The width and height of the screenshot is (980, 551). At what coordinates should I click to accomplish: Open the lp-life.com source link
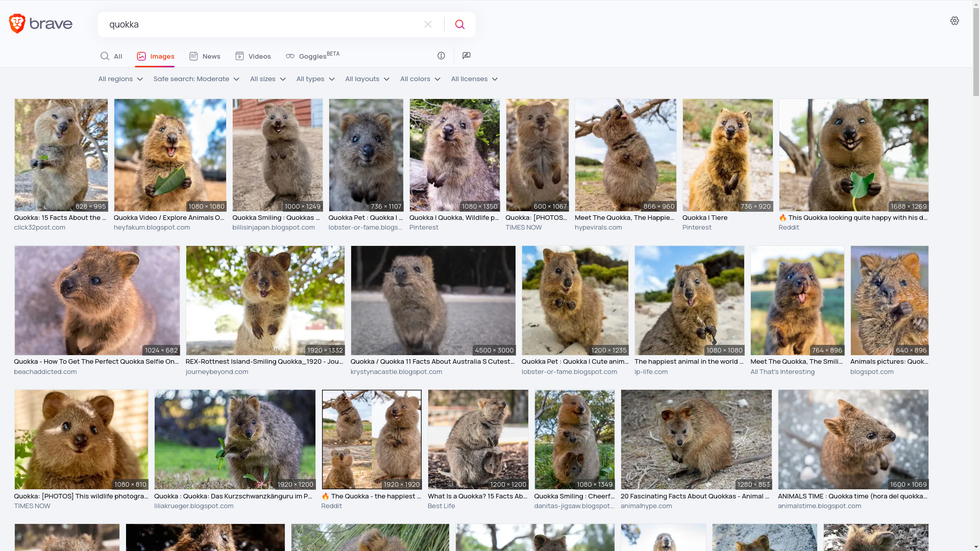pos(651,372)
